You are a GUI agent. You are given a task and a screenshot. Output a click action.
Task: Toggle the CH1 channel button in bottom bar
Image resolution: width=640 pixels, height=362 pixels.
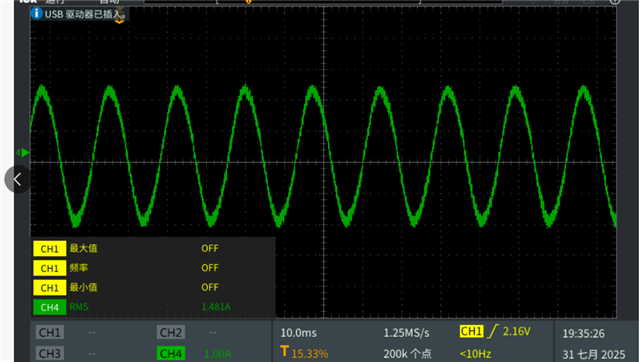pos(50,333)
